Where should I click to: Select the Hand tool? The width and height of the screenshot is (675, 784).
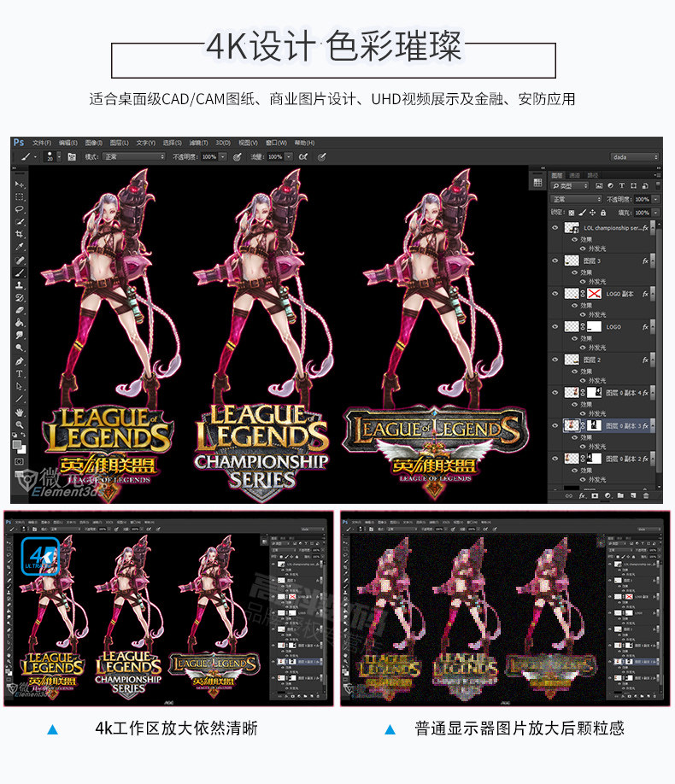19,412
